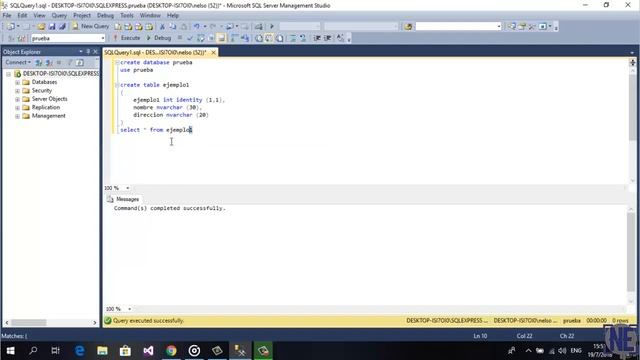Toggle the Object Explorer auto-hide pin

coord(88,52)
